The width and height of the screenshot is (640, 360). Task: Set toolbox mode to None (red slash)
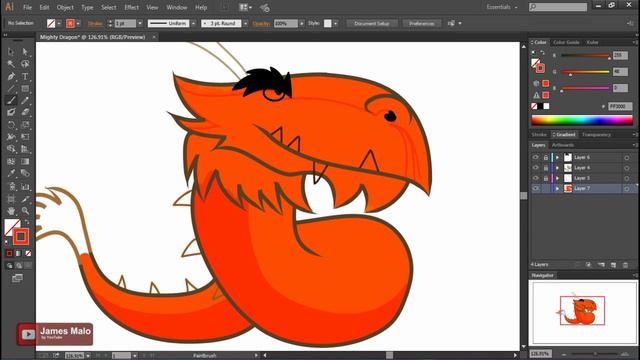(x=28, y=253)
